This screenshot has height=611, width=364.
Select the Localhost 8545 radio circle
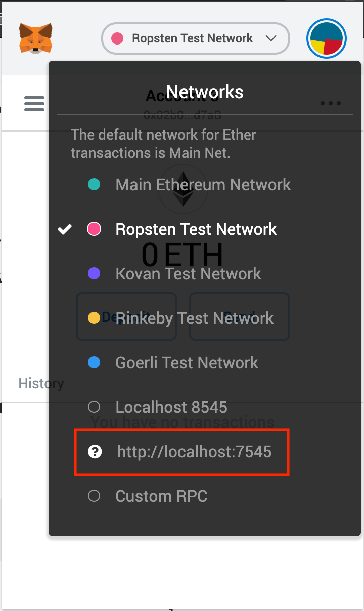tap(94, 407)
